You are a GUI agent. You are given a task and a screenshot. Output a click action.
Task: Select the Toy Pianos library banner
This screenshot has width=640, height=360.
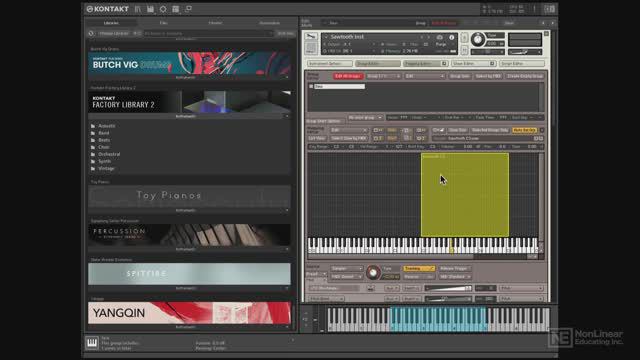point(189,196)
